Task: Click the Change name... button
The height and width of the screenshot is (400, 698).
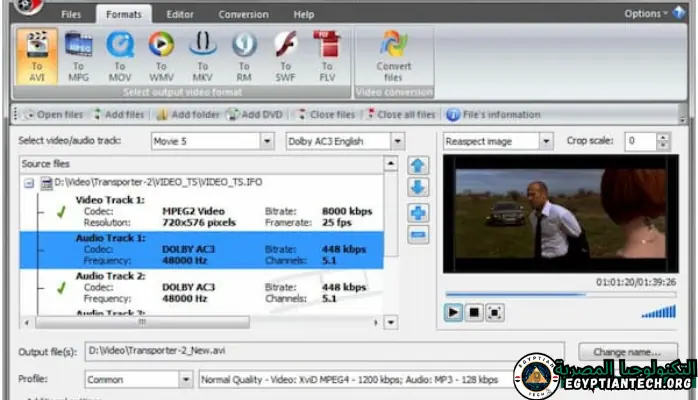Action: tap(627, 352)
